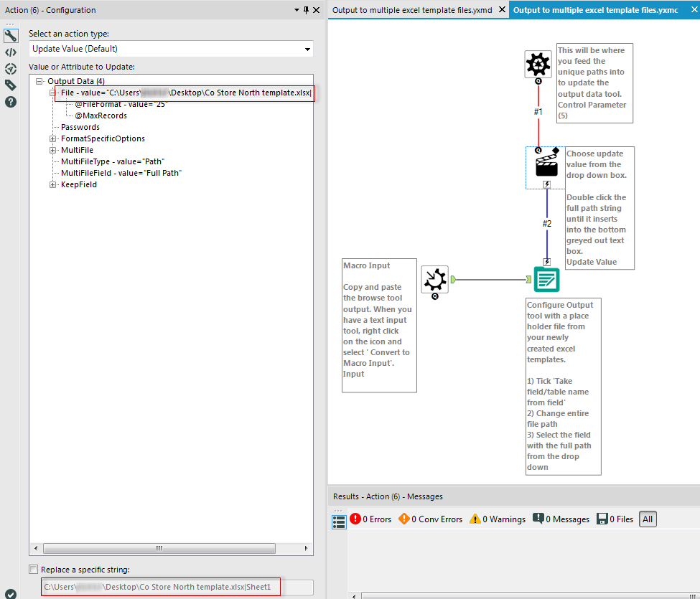Click the Output tool's lightning-bolt anchor
The height and width of the screenshot is (599, 700).
(x=547, y=262)
